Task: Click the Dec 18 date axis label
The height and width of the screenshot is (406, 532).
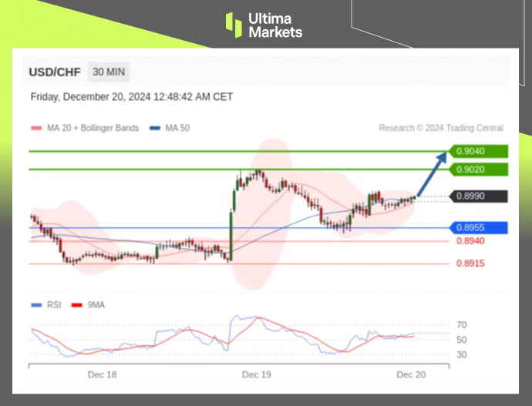Action: [102, 374]
